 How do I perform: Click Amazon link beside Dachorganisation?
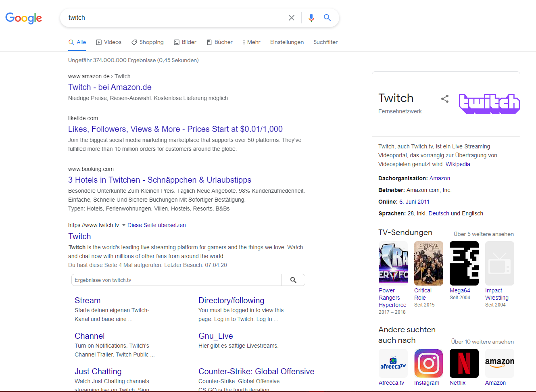[440, 178]
